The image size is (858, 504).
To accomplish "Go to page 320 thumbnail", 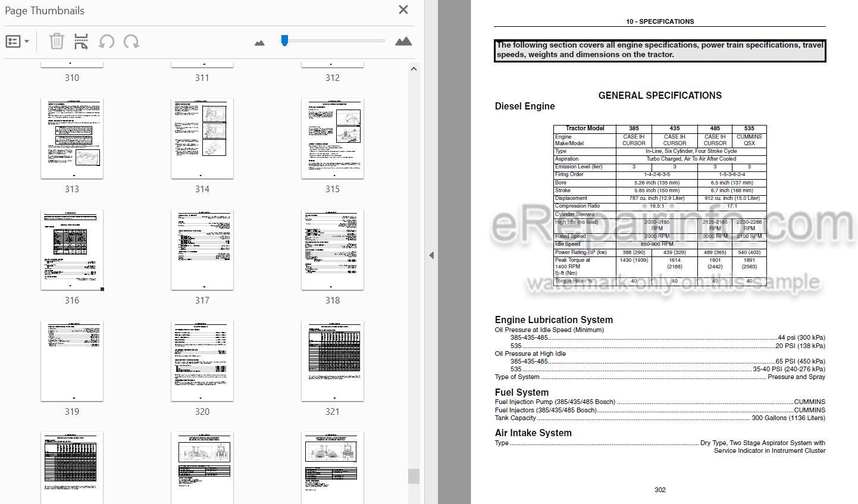I will pos(202,361).
